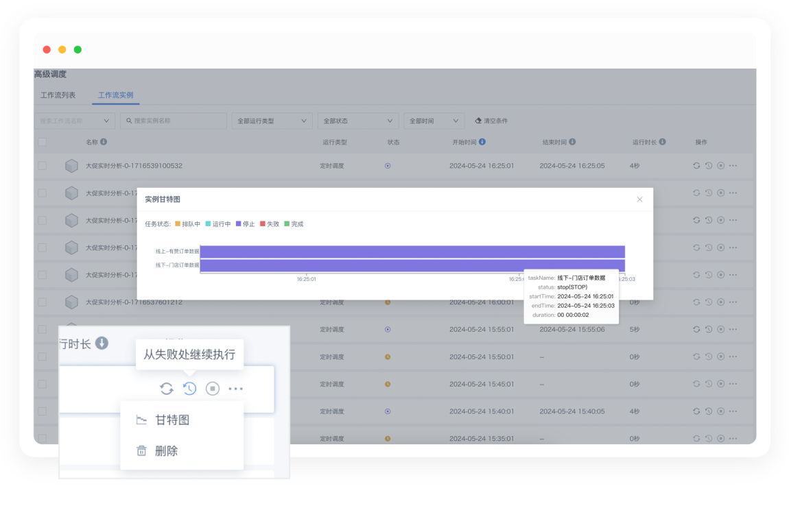
Task: Click the orange 排队中 legend swatch
Action: point(178,223)
